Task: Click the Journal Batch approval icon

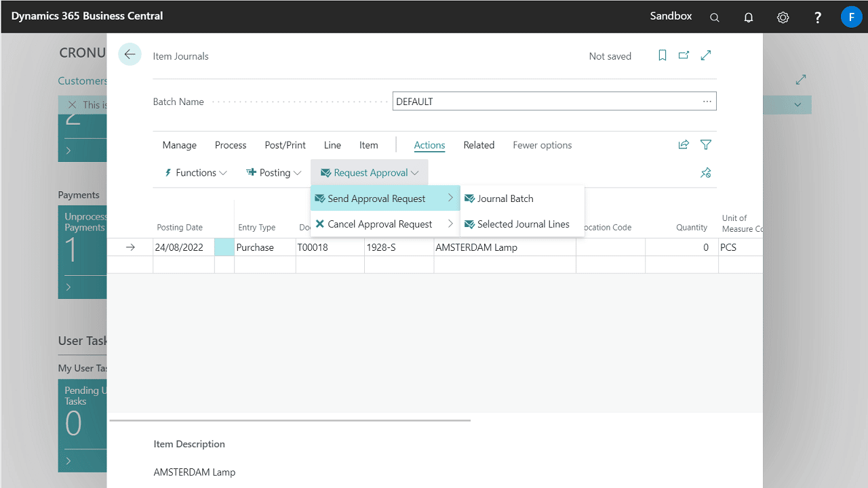Action: [469, 199]
